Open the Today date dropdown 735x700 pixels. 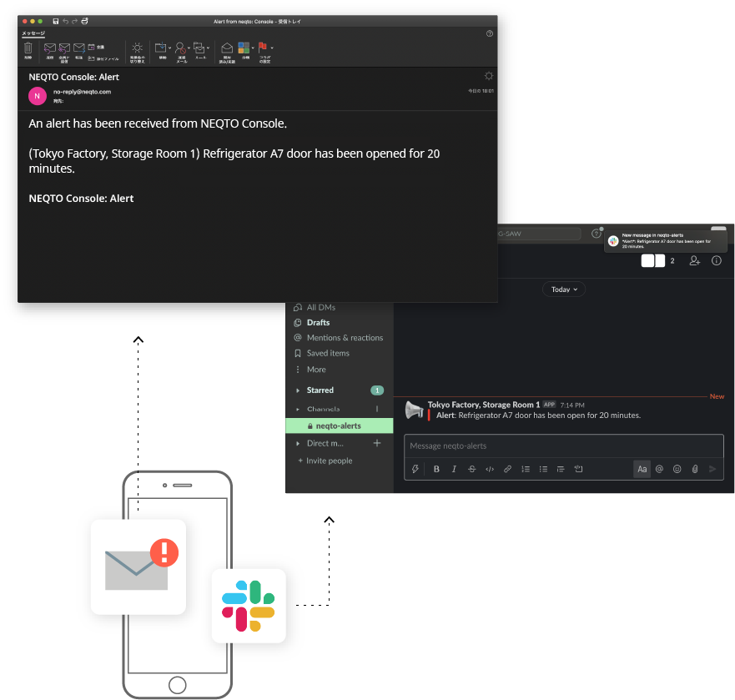564,290
